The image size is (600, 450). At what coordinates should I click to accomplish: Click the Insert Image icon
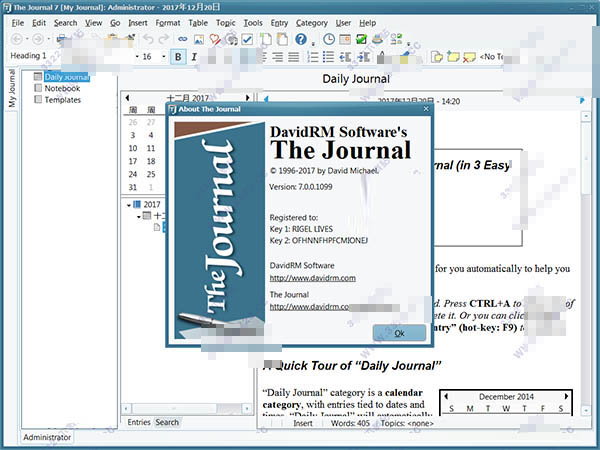(x=199, y=39)
